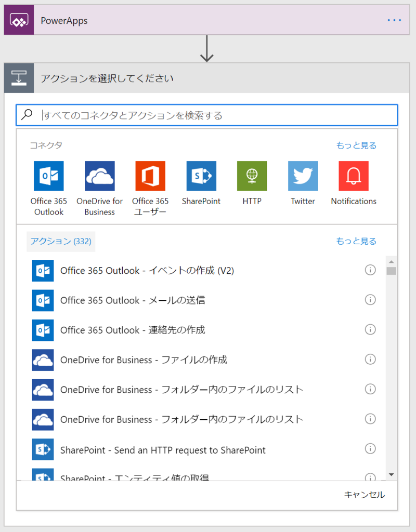The height and width of the screenshot is (532, 416).
Task: Click the PowerApps trigger icon
Action: coord(19,20)
